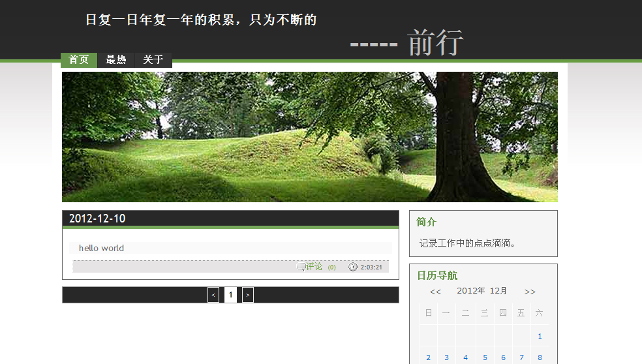Click the comment bubble icon
This screenshot has height=364, width=642.
(301, 267)
